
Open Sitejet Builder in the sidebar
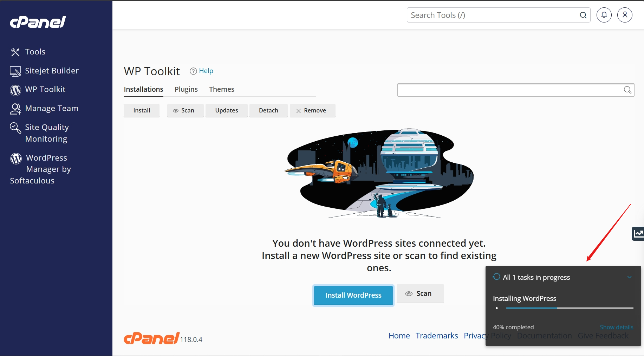tap(52, 71)
